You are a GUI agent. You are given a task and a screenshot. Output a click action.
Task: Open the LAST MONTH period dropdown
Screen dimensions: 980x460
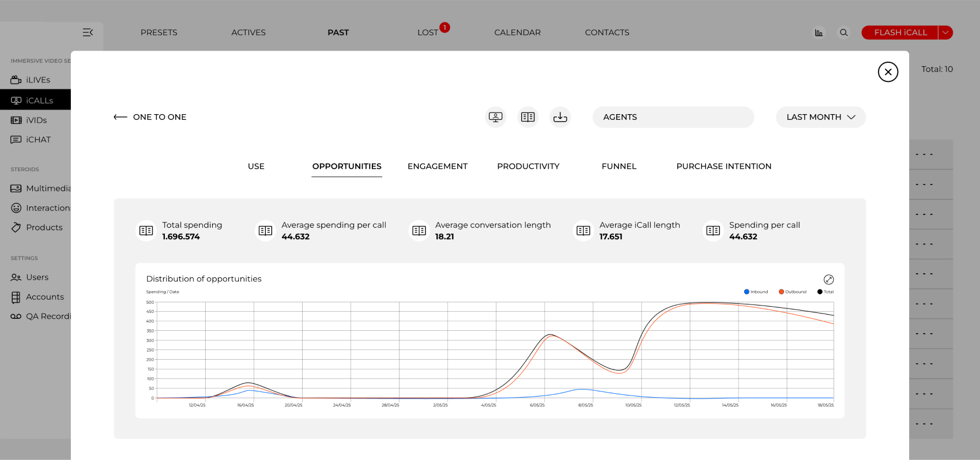pos(820,117)
